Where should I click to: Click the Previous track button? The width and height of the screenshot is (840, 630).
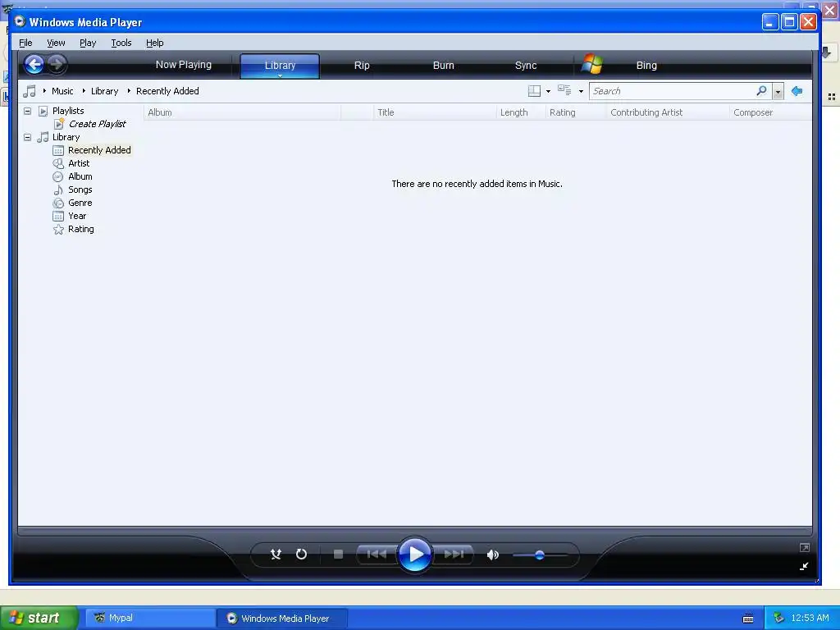pyautogui.click(x=377, y=554)
